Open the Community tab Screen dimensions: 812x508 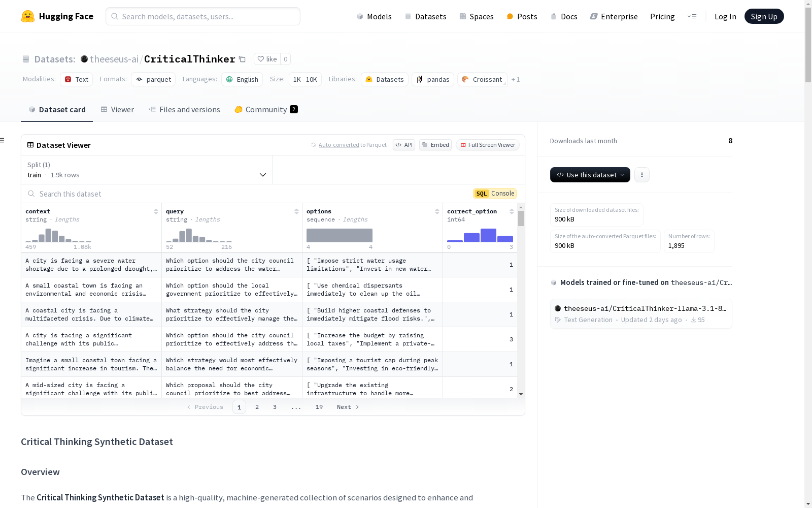tap(266, 110)
